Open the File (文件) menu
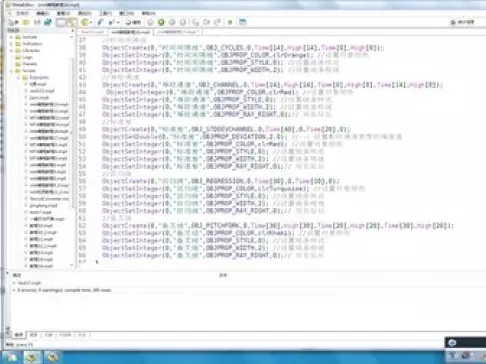 pyautogui.click(x=22, y=13)
